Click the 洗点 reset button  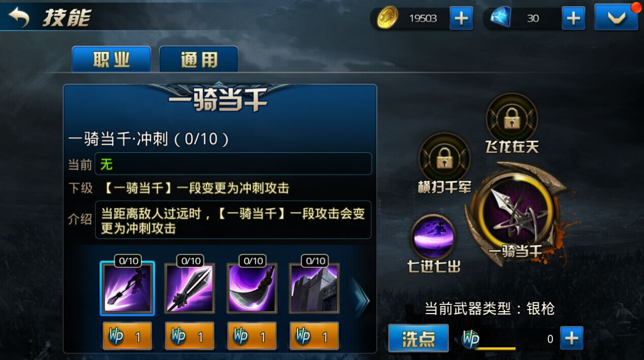pyautogui.click(x=419, y=338)
